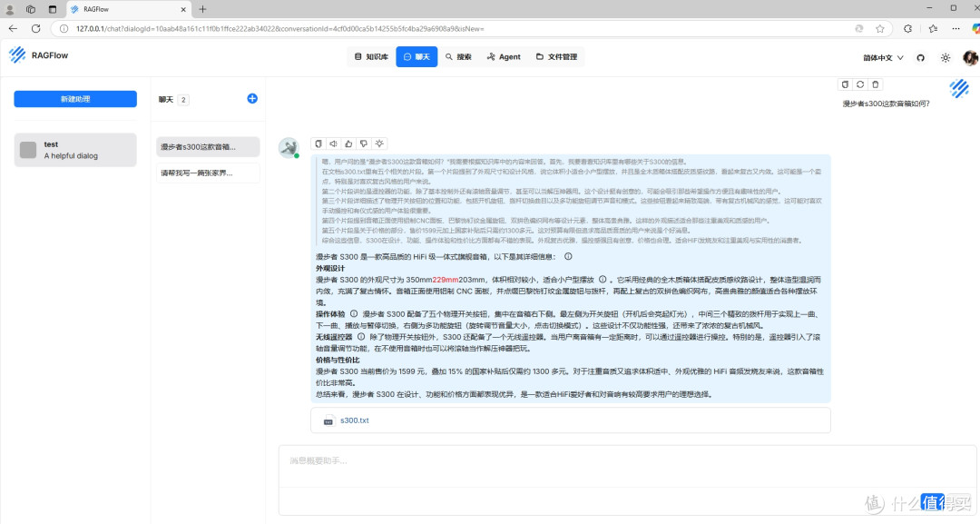Image resolution: width=980 pixels, height=524 pixels.
Task: Give the answer a thumbs down
Action: click(x=363, y=143)
